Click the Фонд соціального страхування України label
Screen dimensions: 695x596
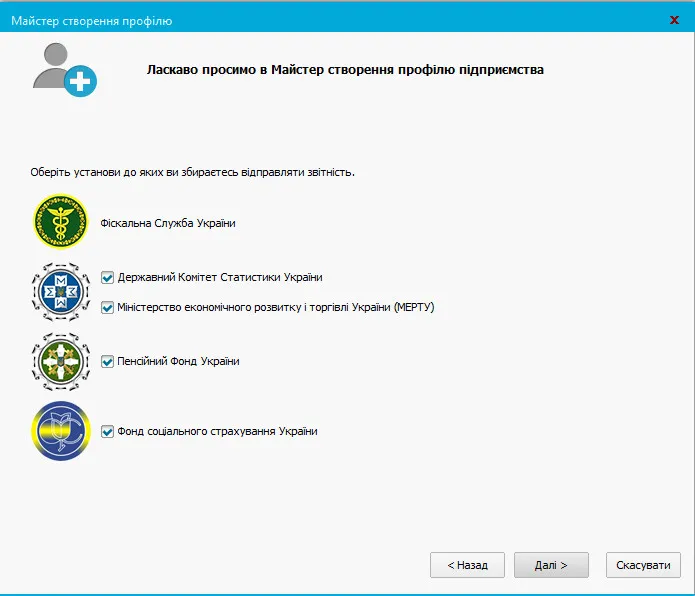217,431
